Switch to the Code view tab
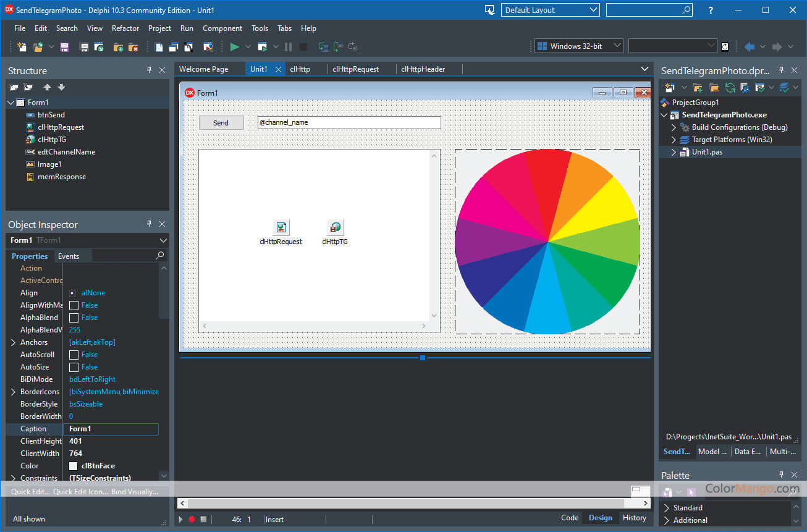 570,518
